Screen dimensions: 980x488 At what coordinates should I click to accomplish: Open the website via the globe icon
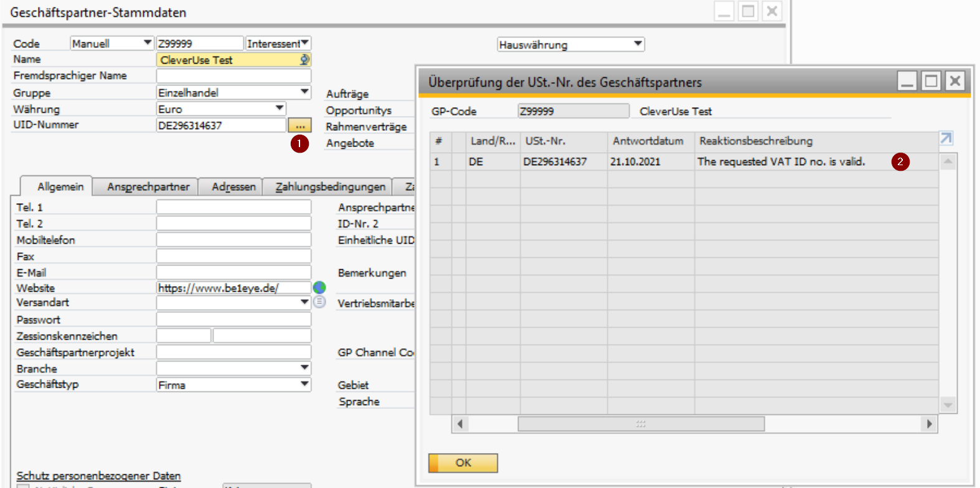pos(319,287)
